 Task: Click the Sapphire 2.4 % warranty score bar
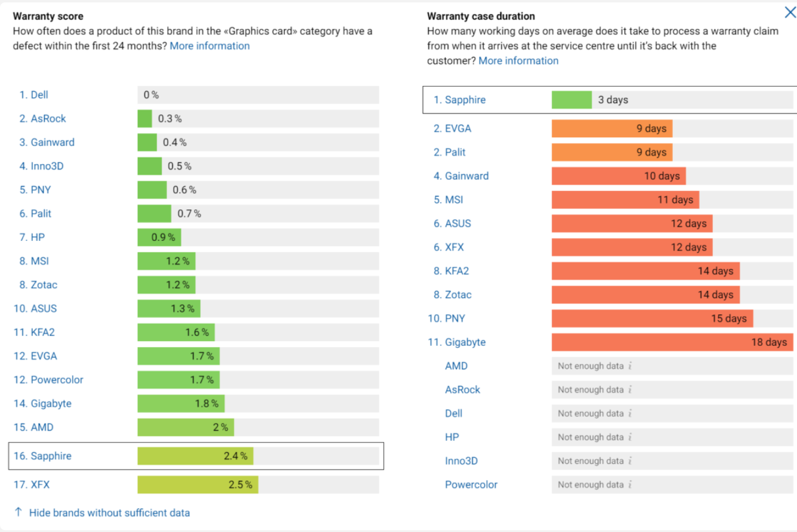(196, 456)
